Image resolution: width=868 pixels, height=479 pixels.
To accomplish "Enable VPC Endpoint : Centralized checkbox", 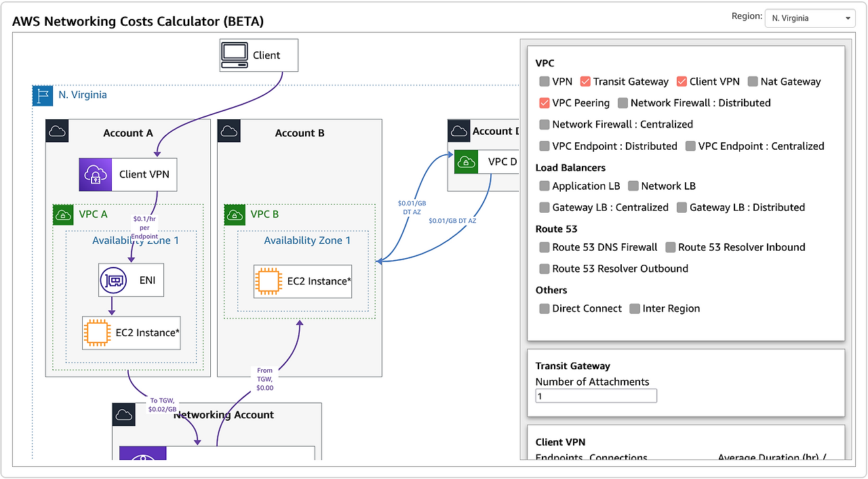I will (x=690, y=146).
